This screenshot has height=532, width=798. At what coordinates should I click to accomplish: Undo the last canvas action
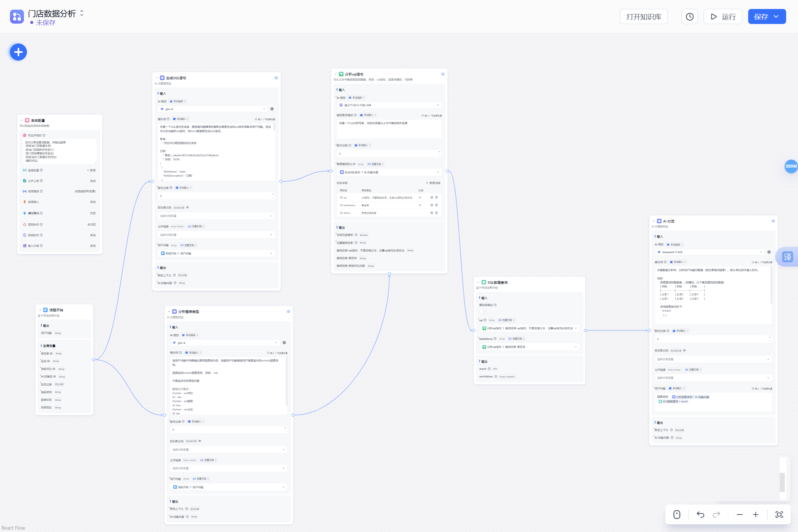(700, 515)
